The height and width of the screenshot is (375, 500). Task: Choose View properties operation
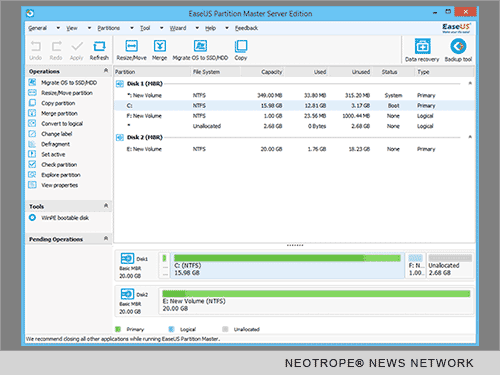[x=59, y=185]
